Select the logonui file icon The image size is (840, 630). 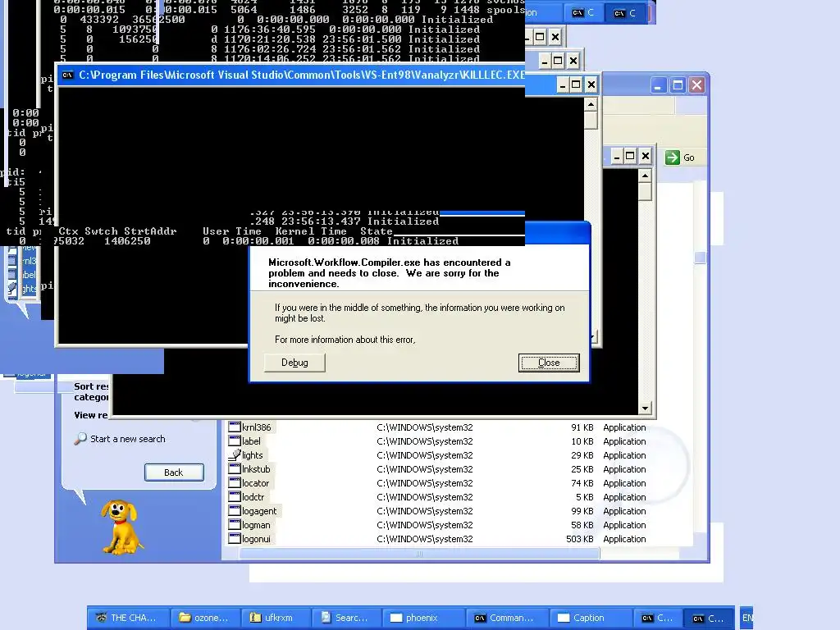[234, 538]
